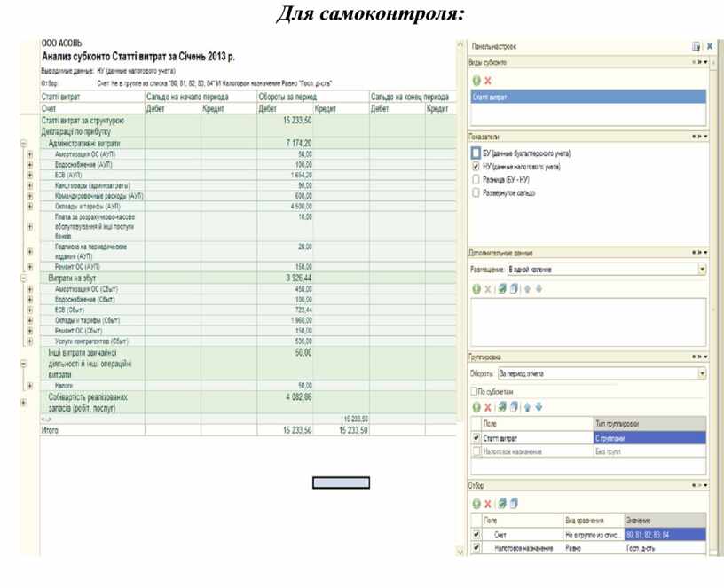The width and height of the screenshot is (724, 588).
Task: Add a filter condition in Отбор toolbar
Action: click(x=476, y=504)
